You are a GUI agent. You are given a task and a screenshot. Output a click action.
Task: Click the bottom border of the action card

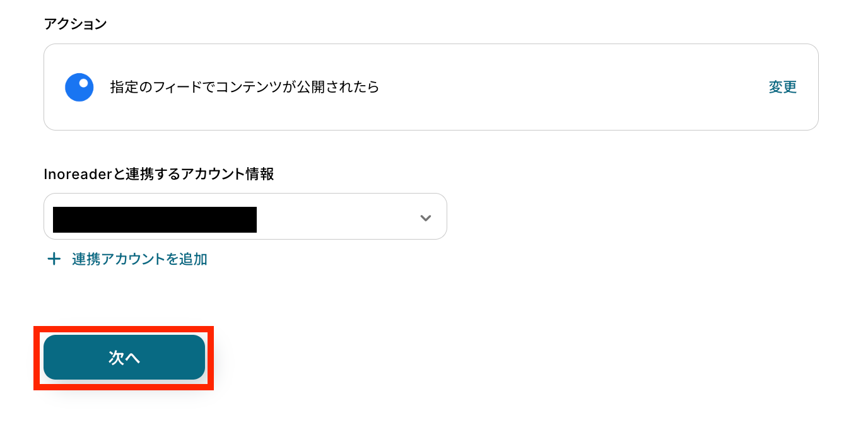[x=431, y=130]
